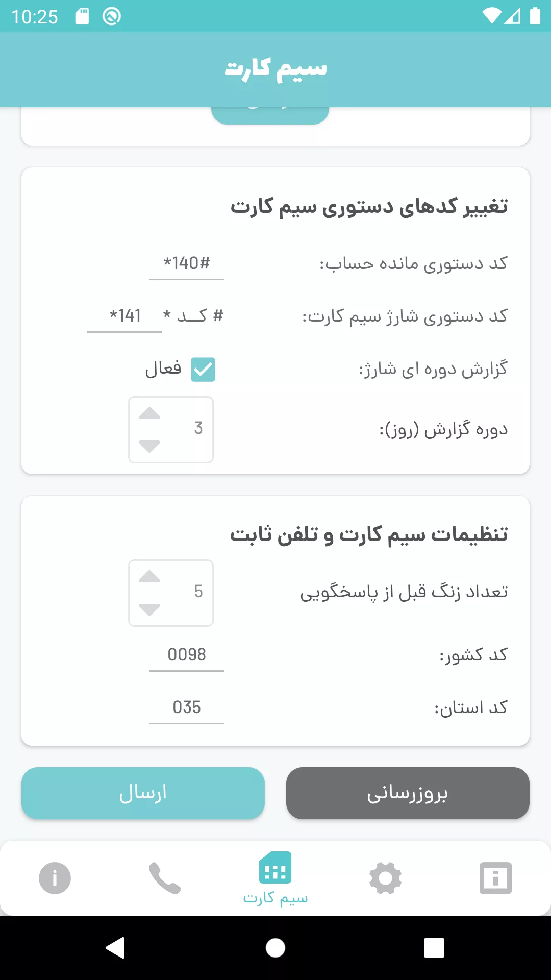This screenshot has height=980, width=551.
Task: Open recent apps square button
Action: (434, 948)
